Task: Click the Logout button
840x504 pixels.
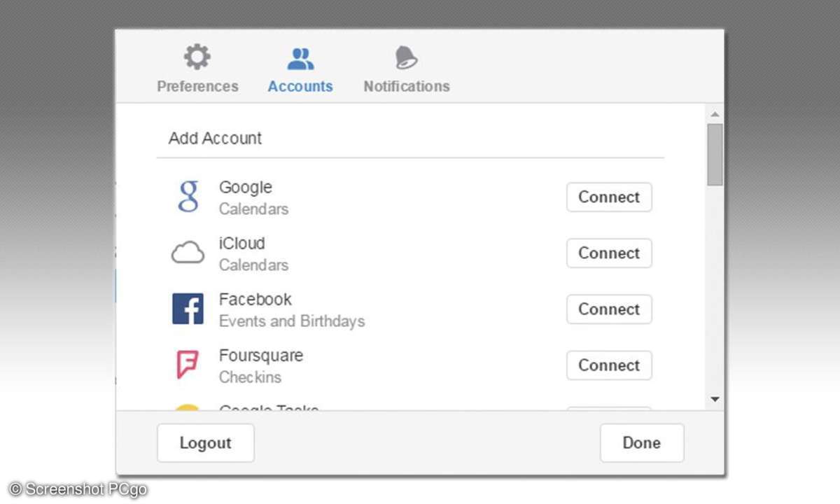Action: click(206, 442)
